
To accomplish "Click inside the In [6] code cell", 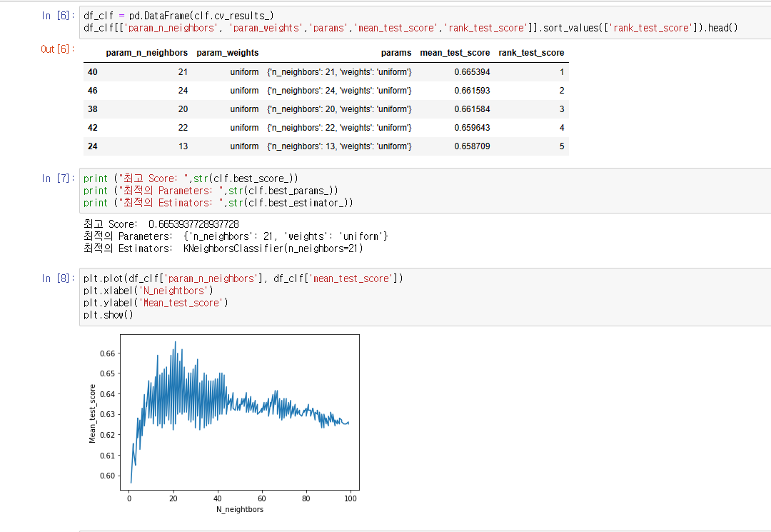I will (x=425, y=22).
